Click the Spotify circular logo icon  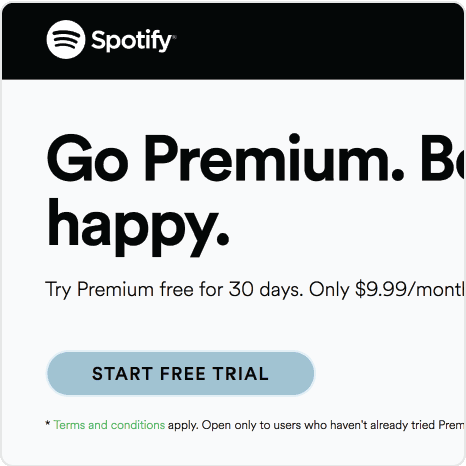click(x=66, y=40)
